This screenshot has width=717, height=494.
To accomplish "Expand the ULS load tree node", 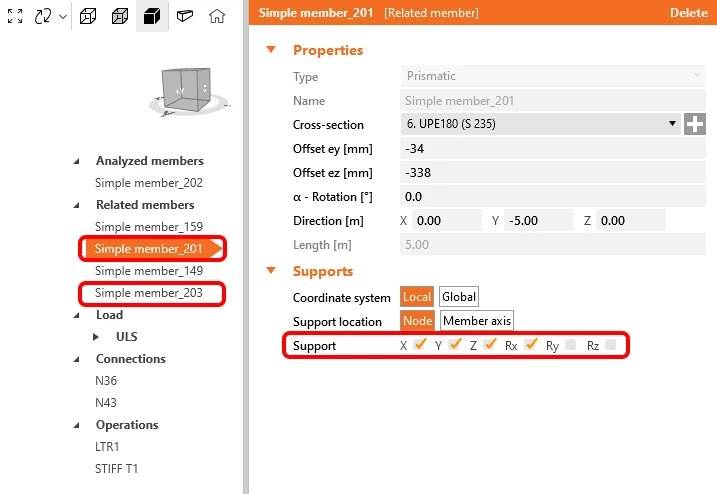I will 96,337.
